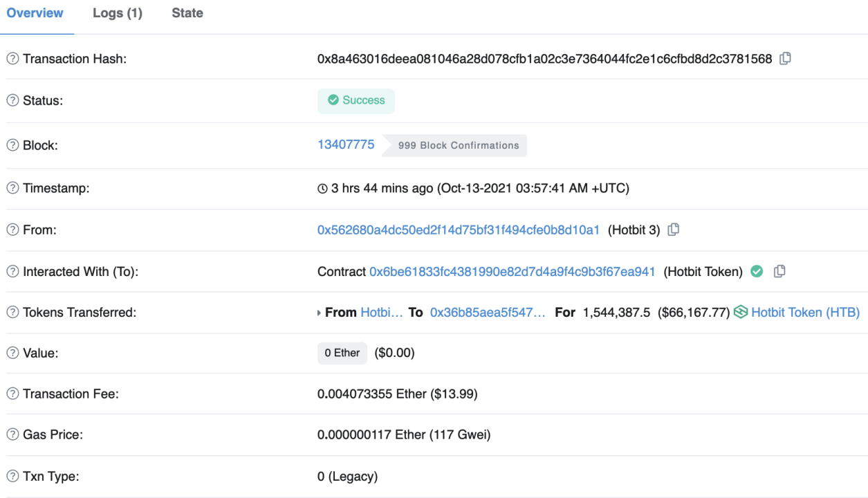This screenshot has width=868, height=498.
Task: Open recipient address 0x36b85aea5f547... link
Action: [x=488, y=313]
